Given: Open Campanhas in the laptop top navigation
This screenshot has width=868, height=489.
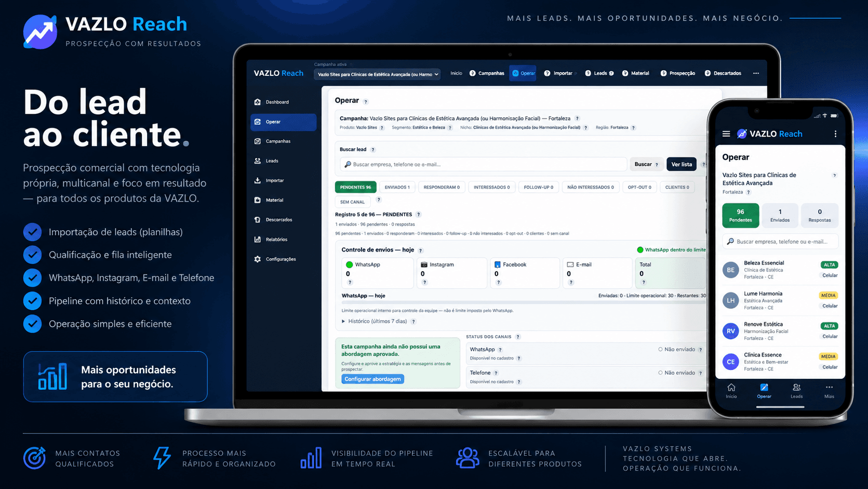Looking at the screenshot, I should point(487,73).
